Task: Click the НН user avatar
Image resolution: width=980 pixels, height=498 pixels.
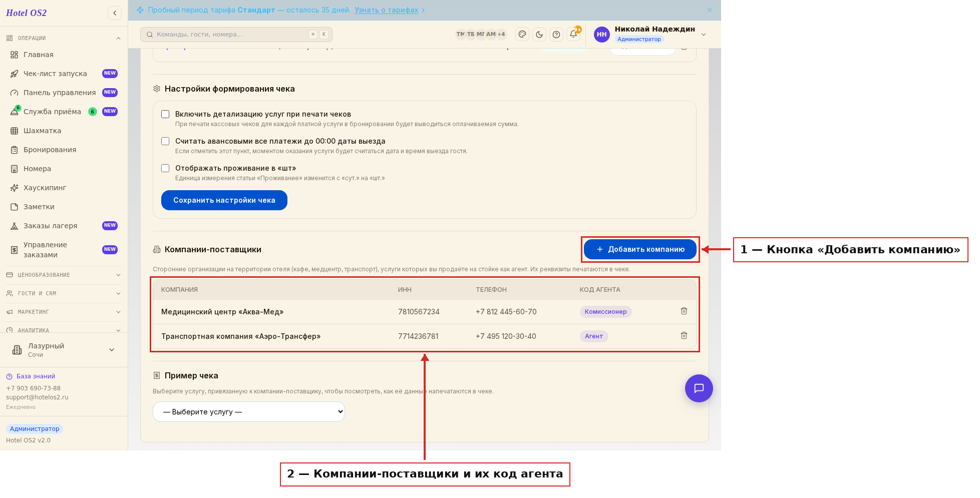Action: tap(602, 35)
